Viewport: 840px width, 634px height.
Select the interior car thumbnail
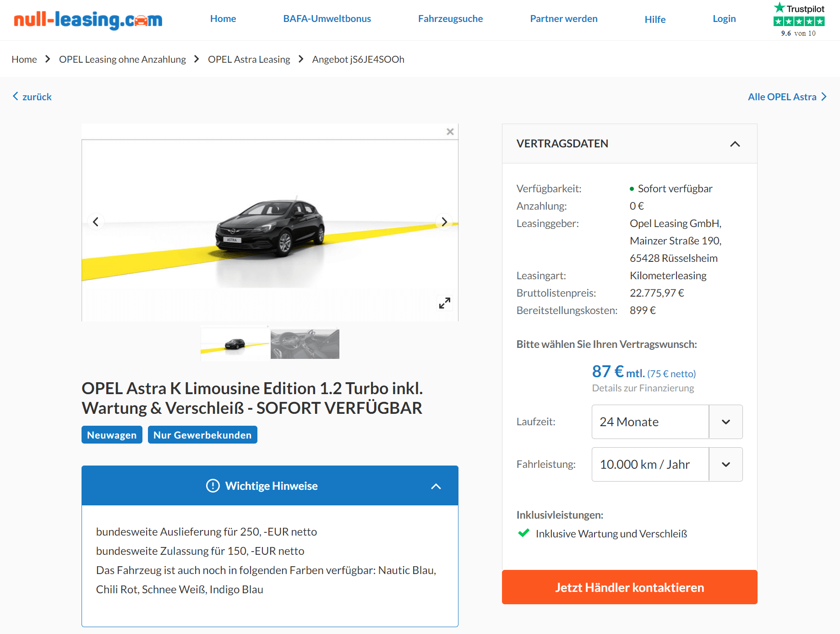pyautogui.click(x=305, y=344)
